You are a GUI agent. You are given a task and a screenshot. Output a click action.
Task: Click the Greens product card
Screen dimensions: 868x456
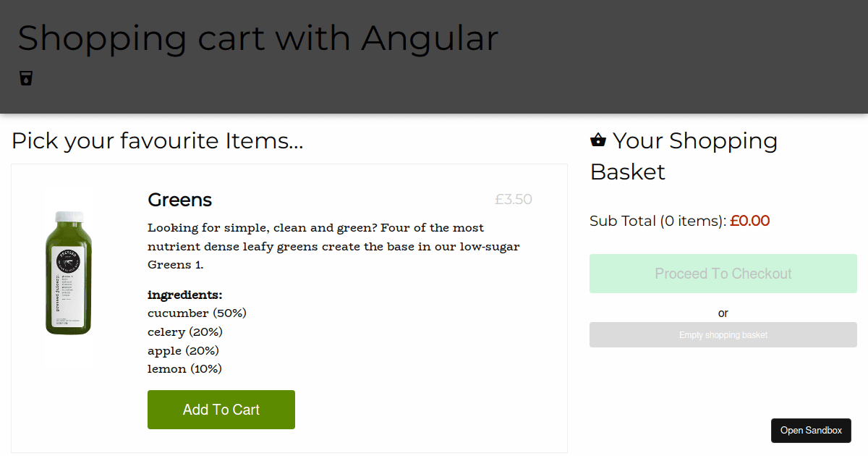point(289,310)
